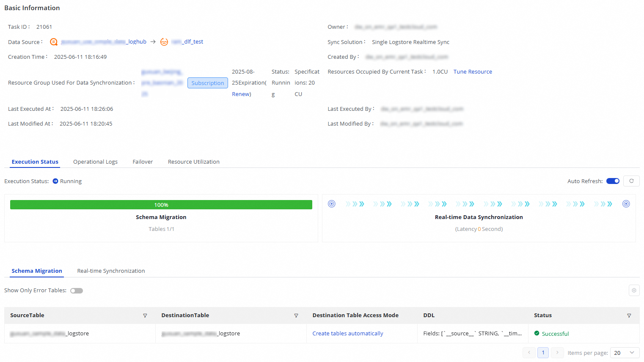Open the Status column filter
The image size is (644, 362).
629,315
